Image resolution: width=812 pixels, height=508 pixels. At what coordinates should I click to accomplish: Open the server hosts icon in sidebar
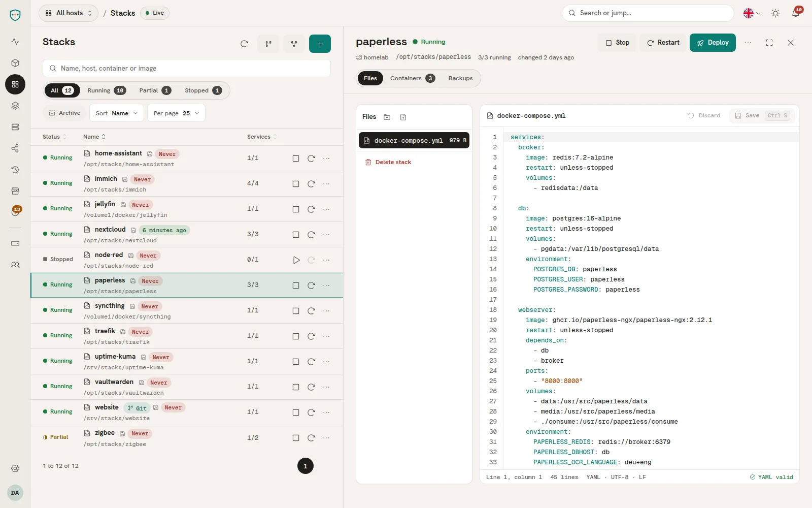15,127
